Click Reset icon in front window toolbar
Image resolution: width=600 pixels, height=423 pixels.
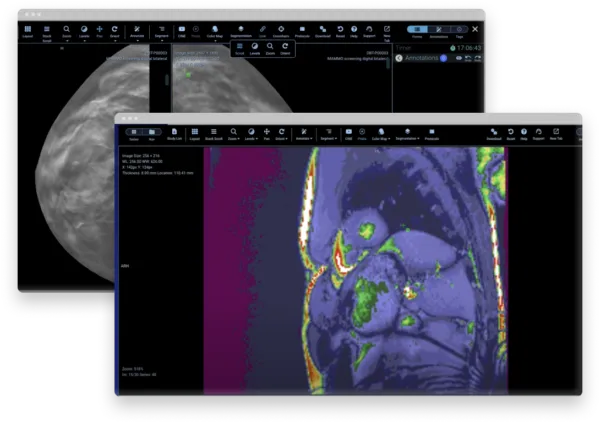coord(510,134)
